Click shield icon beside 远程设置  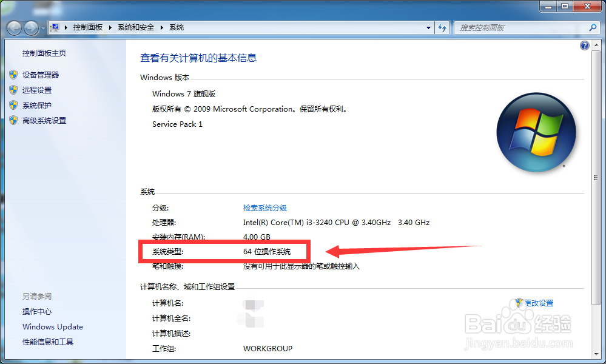pos(13,90)
